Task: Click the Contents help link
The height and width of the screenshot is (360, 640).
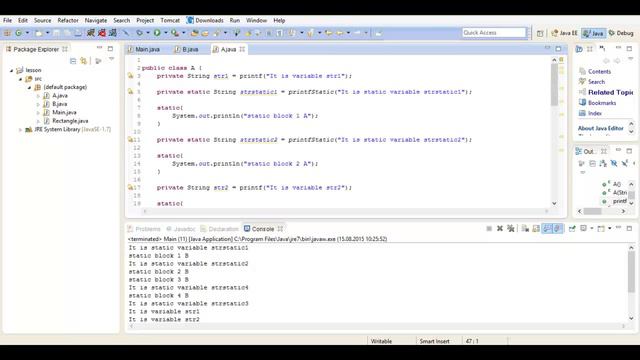Action: coord(599,71)
